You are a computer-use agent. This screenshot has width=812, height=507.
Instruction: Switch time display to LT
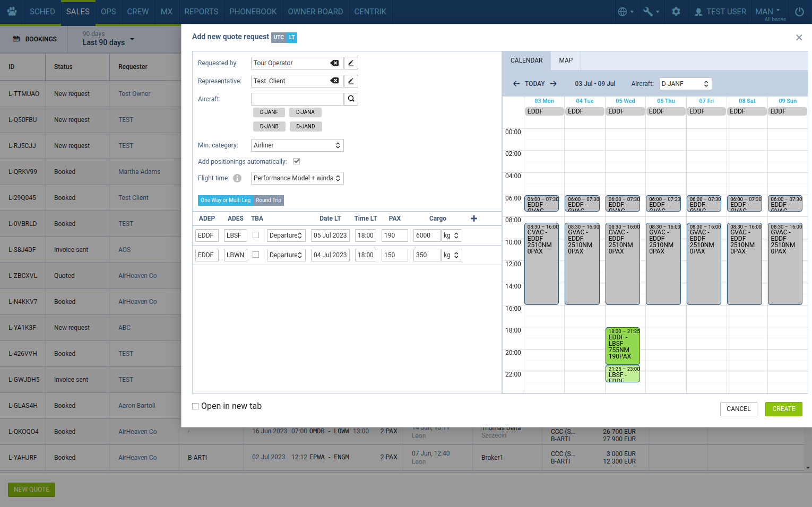(292, 38)
